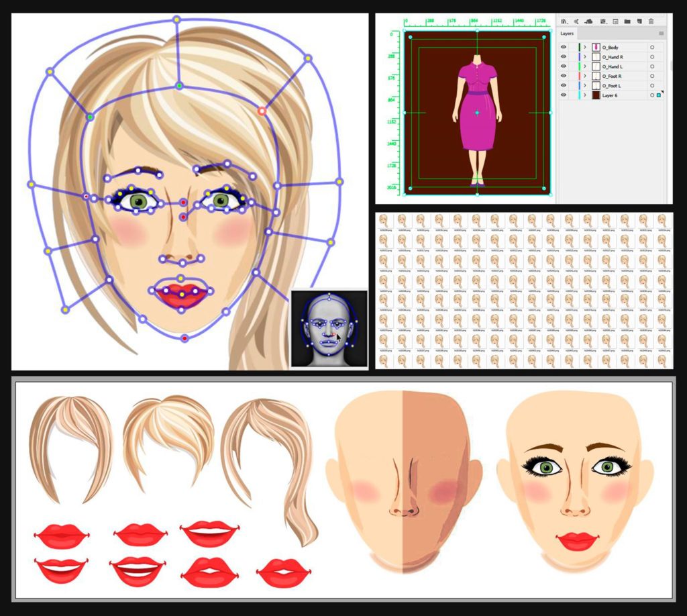Image resolution: width=687 pixels, height=616 pixels.
Task: Click the cloud icon in panel toolbar
Action: pos(589,21)
